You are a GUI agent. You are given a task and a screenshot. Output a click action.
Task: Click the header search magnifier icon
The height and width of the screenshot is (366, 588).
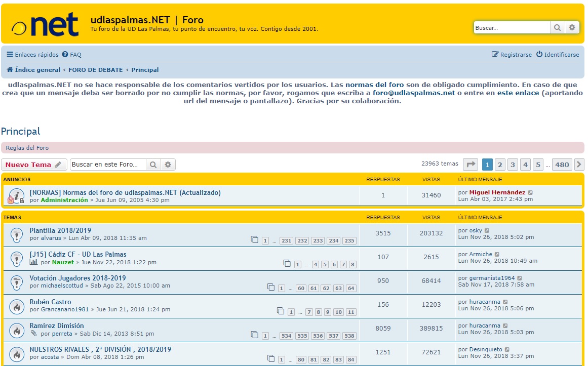pyautogui.click(x=557, y=27)
